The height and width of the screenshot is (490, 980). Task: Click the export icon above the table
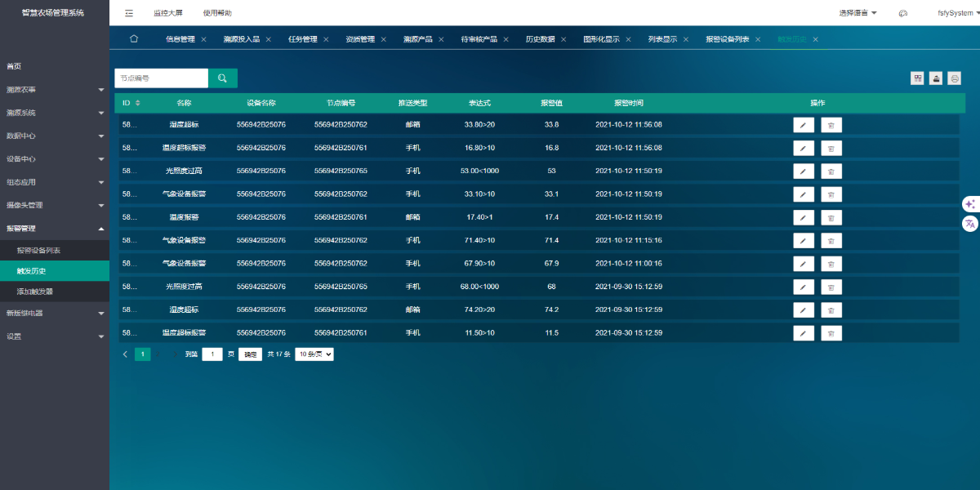tap(936, 78)
